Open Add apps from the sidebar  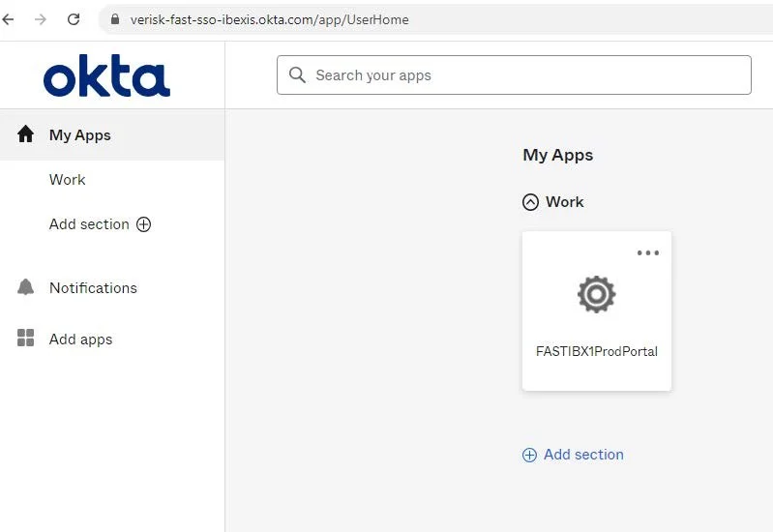(x=81, y=340)
